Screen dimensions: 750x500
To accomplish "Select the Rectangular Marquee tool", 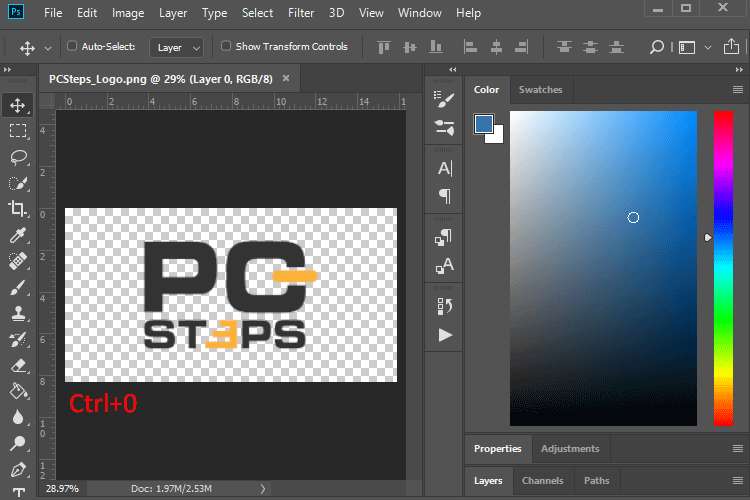I will point(18,131).
